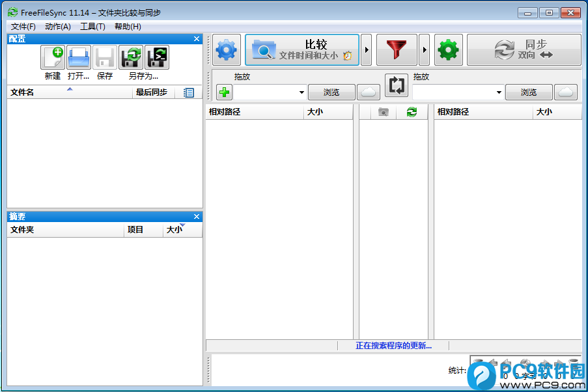This screenshot has height=392, width=588.
Task: Click the right Browse button
Action: pyautogui.click(x=529, y=92)
